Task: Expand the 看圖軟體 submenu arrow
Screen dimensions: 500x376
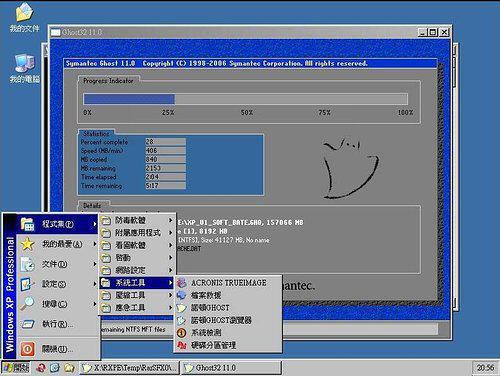Action: coord(170,245)
